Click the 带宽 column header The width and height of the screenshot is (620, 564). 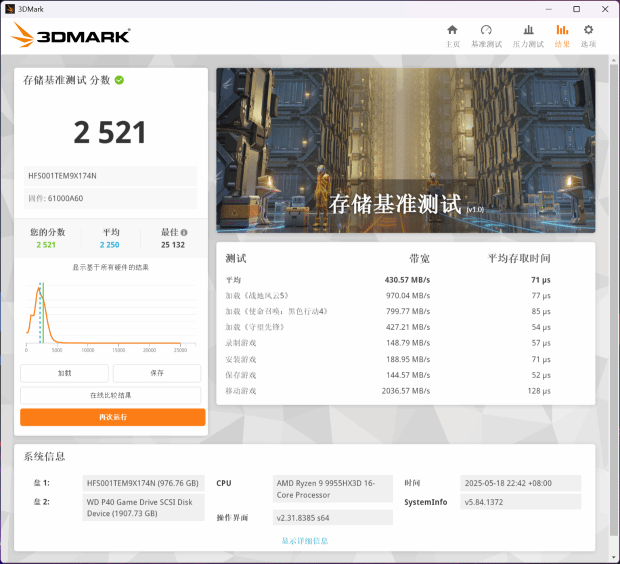[x=419, y=259]
